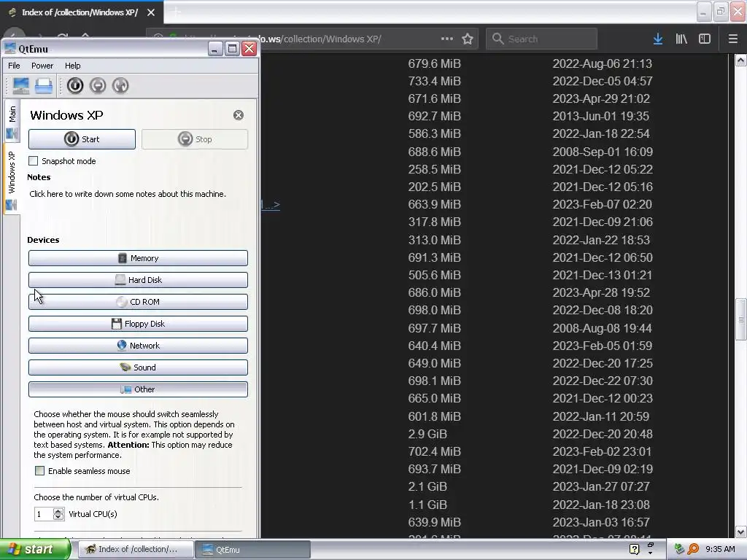Expand the CD ROM device section

point(138,302)
